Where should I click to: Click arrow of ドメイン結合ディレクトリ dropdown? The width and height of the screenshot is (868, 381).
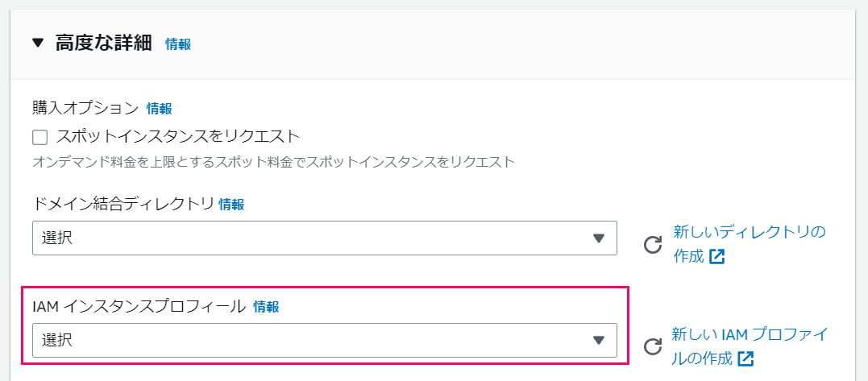click(598, 238)
